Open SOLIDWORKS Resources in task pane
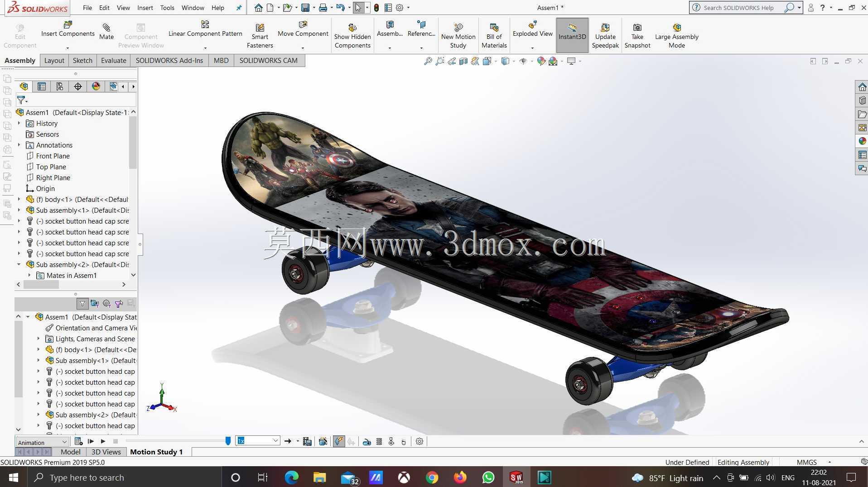 click(x=862, y=87)
